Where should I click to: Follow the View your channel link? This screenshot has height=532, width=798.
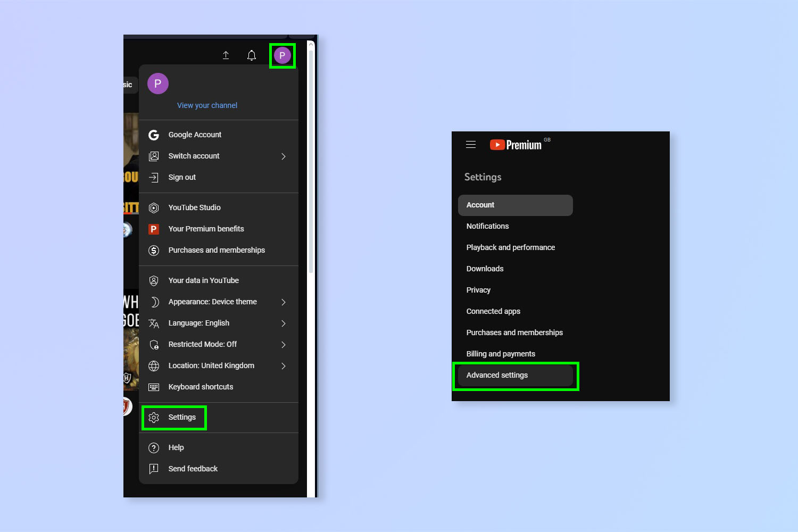click(x=207, y=105)
